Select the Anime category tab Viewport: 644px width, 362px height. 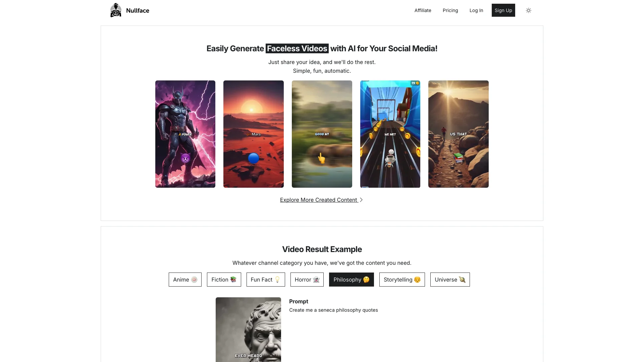point(185,279)
